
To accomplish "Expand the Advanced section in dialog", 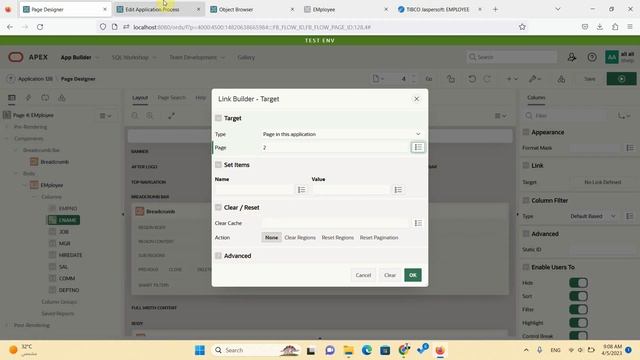I will click(218, 256).
